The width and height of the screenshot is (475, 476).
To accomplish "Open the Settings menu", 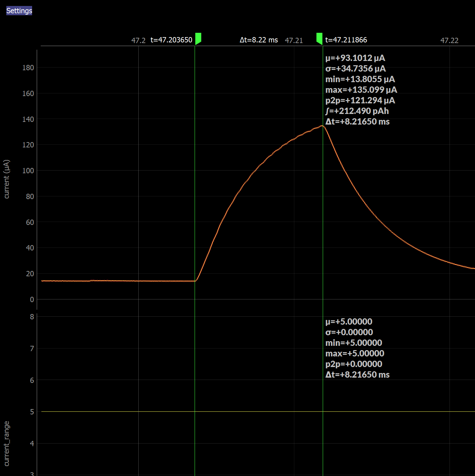I will click(x=19, y=11).
